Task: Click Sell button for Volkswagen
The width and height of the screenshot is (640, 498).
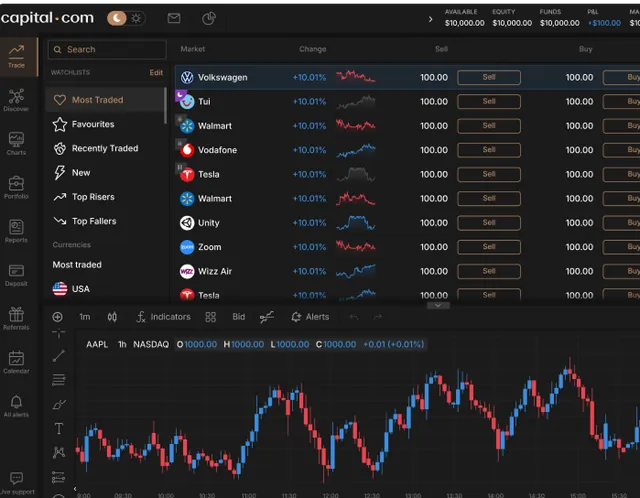Action: [489, 77]
